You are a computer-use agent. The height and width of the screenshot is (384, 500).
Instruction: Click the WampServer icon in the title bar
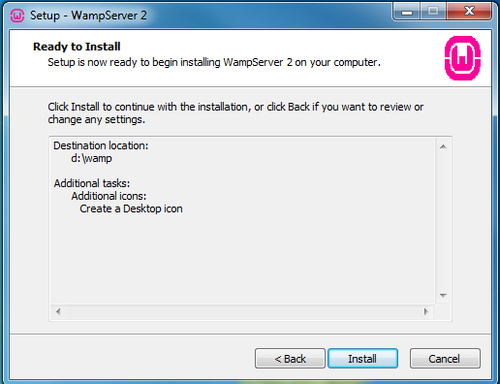(x=17, y=15)
